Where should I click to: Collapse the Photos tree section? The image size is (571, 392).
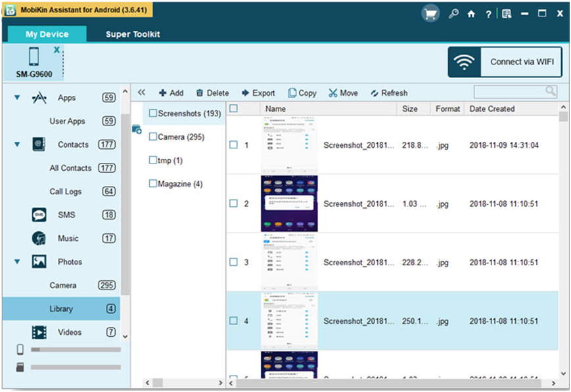[x=17, y=261]
